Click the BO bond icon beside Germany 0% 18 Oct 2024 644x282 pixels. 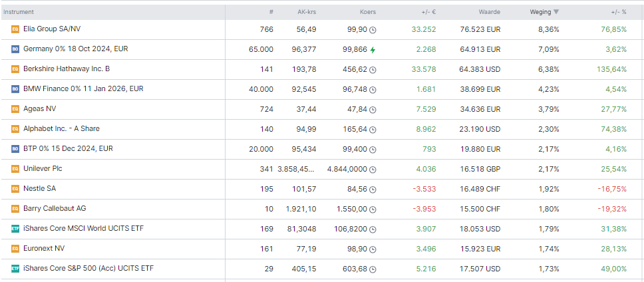point(15,49)
